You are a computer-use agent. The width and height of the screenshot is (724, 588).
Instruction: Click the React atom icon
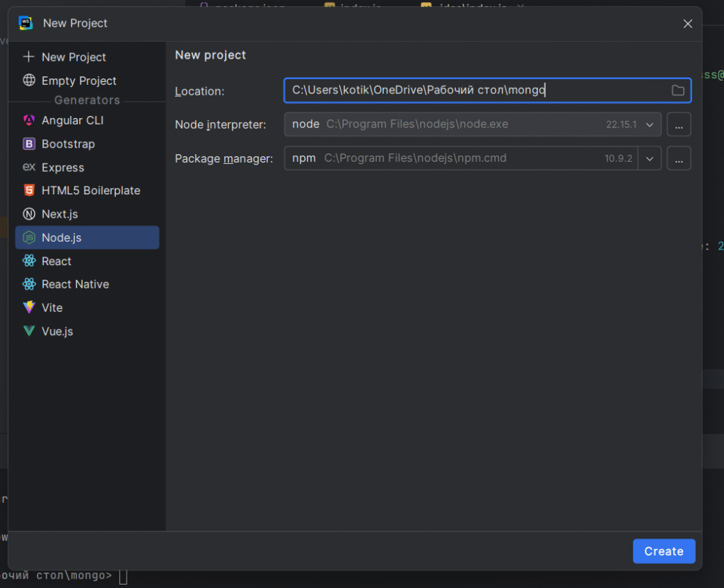pos(29,261)
